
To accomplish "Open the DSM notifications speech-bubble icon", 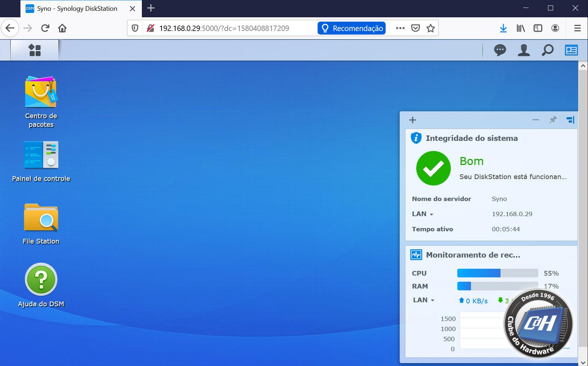I will tap(500, 50).
